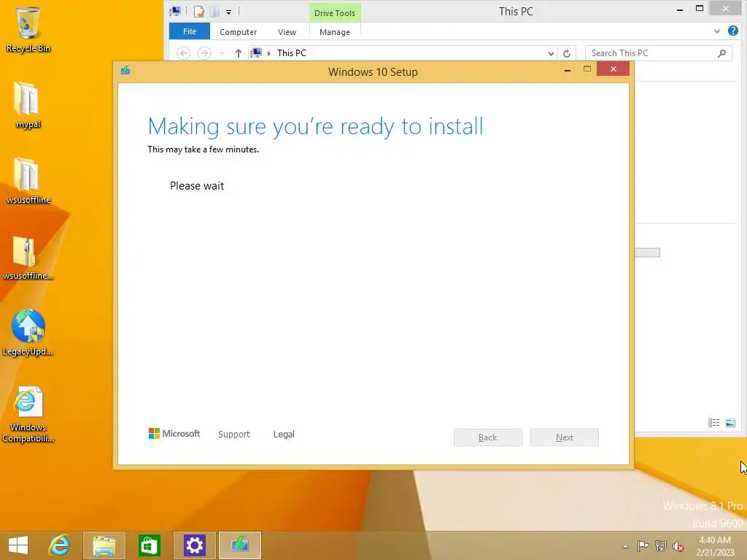Open the File tab in This PC
The width and height of the screenshot is (747, 560).
[190, 31]
